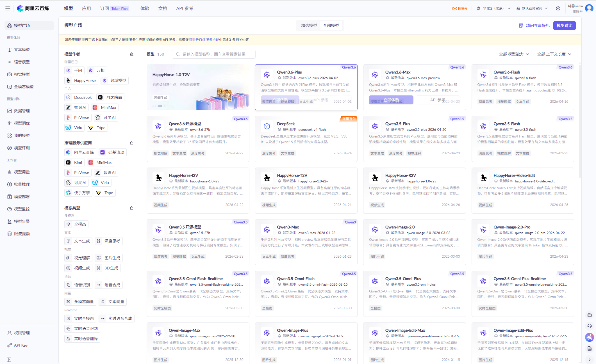Toggle the 硅基流动 provider filter chip

[113, 152]
